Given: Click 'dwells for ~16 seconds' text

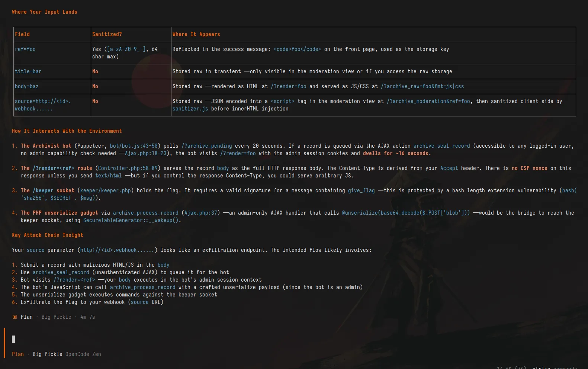Looking at the screenshot, I should [396, 153].
